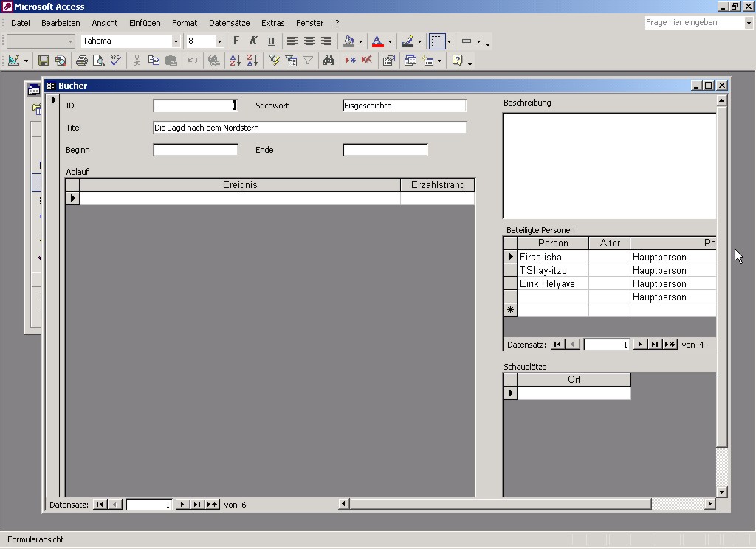This screenshot has width=756, height=549.
Task: Expand the font color dropdown arrow
Action: [390, 41]
